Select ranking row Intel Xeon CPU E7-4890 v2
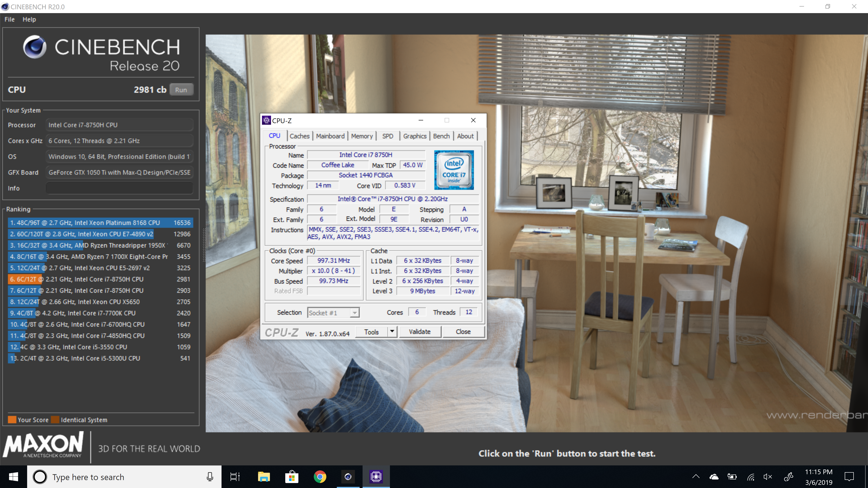The width and height of the screenshot is (868, 488). pyautogui.click(x=100, y=234)
